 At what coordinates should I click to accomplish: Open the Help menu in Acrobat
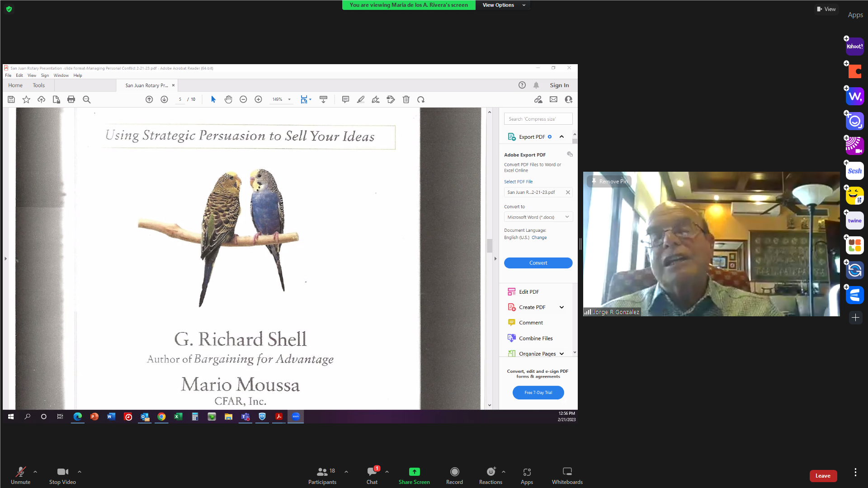pyautogui.click(x=78, y=75)
